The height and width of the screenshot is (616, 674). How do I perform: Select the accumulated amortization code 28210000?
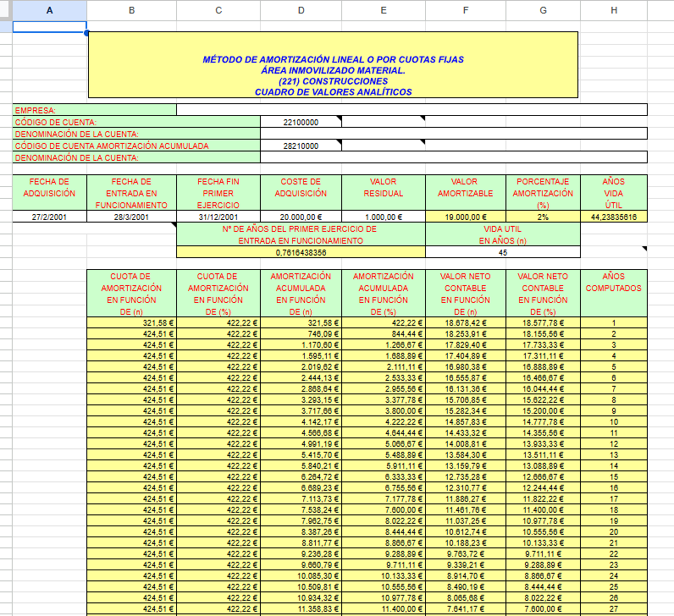click(x=301, y=146)
